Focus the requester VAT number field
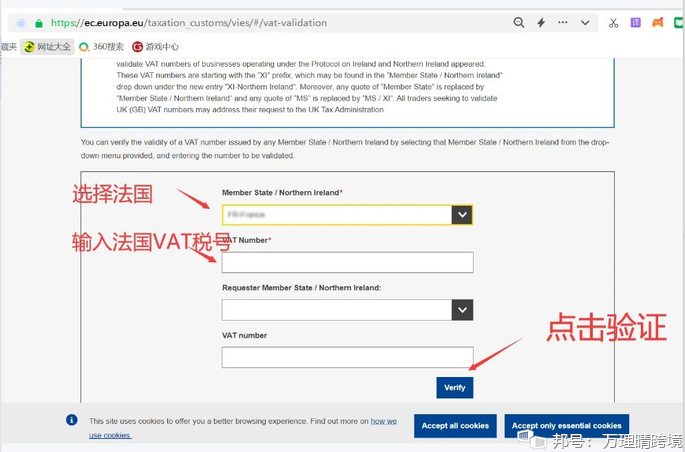This screenshot has width=685, height=452. (347, 357)
